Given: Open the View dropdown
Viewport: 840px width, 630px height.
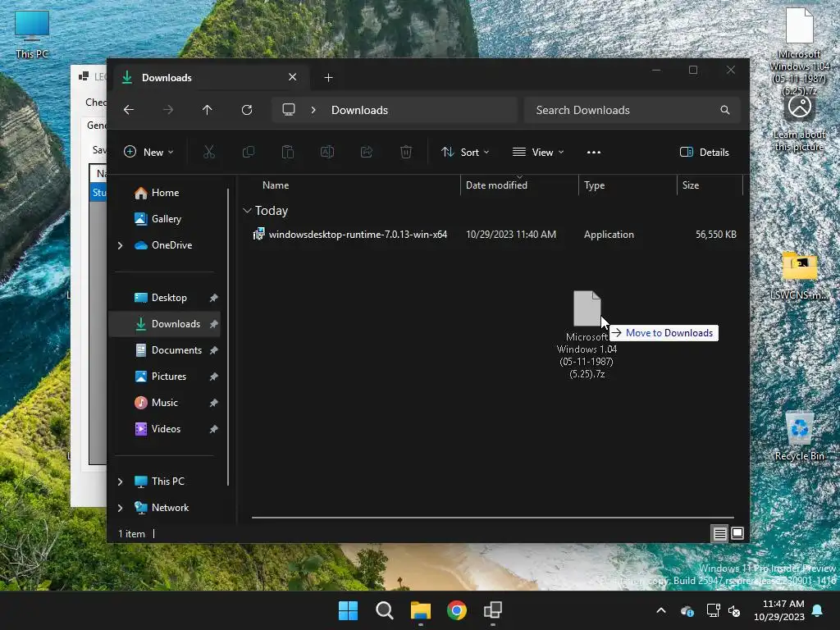Looking at the screenshot, I should [x=538, y=152].
